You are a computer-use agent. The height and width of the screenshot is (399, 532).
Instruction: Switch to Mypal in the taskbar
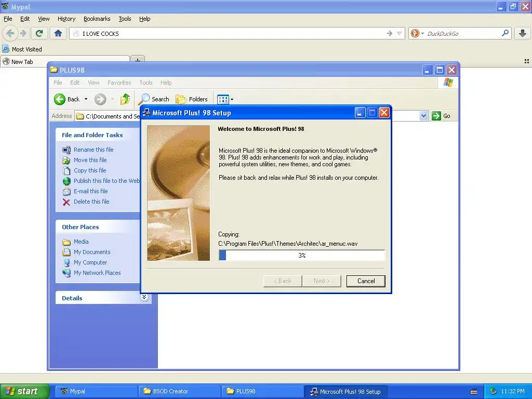pyautogui.click(x=97, y=391)
